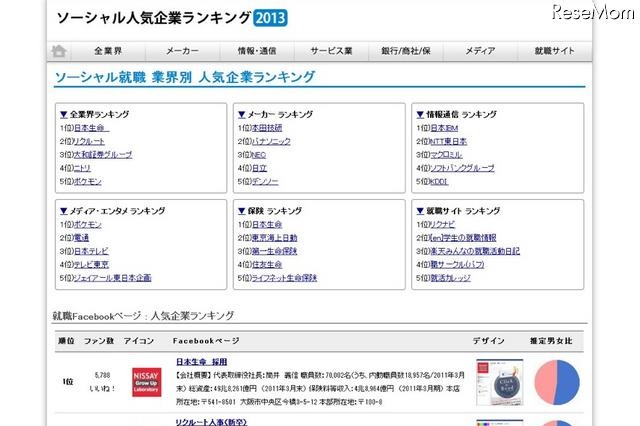Open the マクロミル link

(446, 155)
